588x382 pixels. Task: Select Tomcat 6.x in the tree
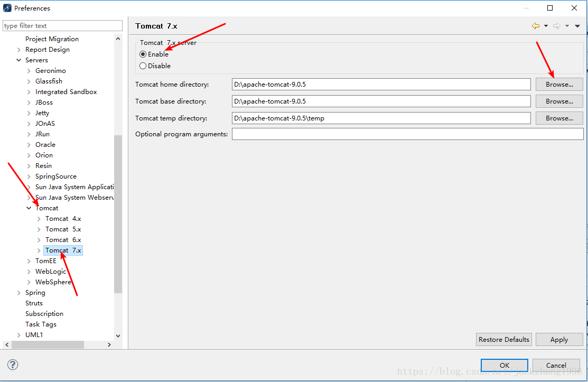coord(63,239)
